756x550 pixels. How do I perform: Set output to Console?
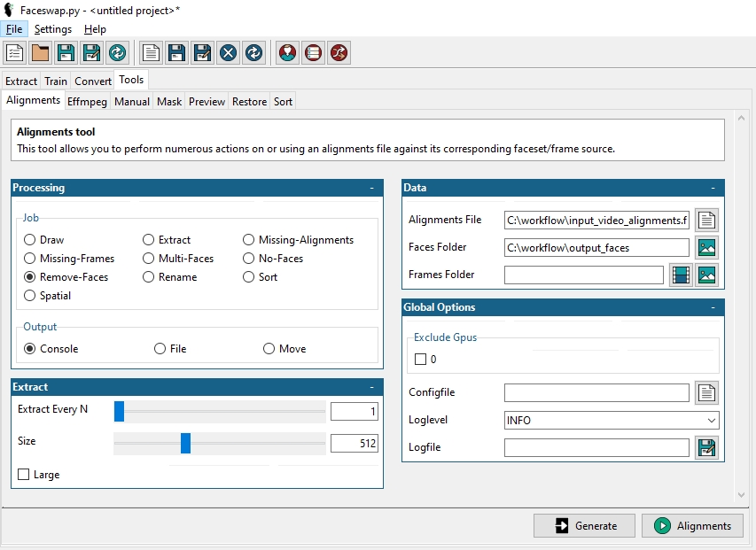click(51, 349)
